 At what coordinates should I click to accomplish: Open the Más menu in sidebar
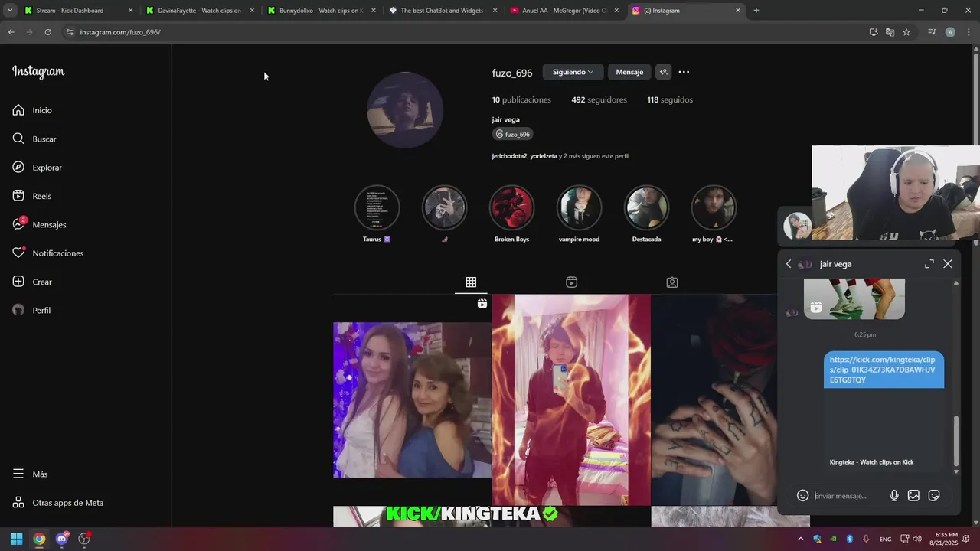pos(31,474)
